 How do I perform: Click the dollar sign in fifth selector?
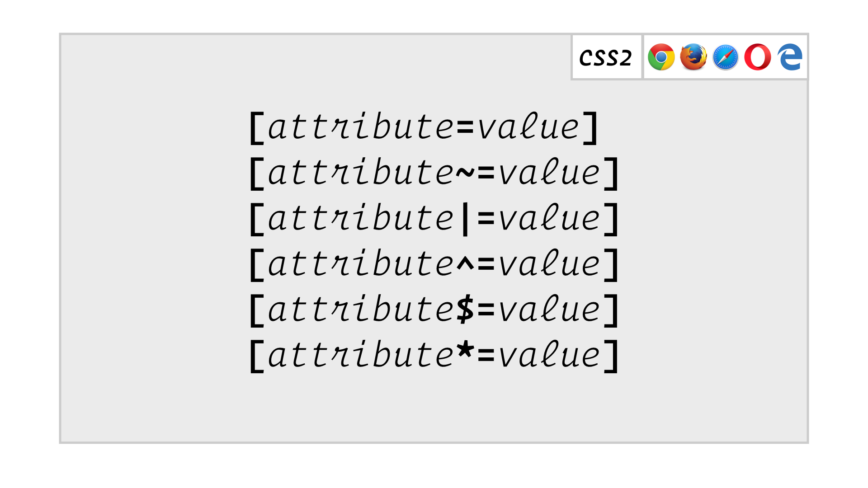(465, 310)
